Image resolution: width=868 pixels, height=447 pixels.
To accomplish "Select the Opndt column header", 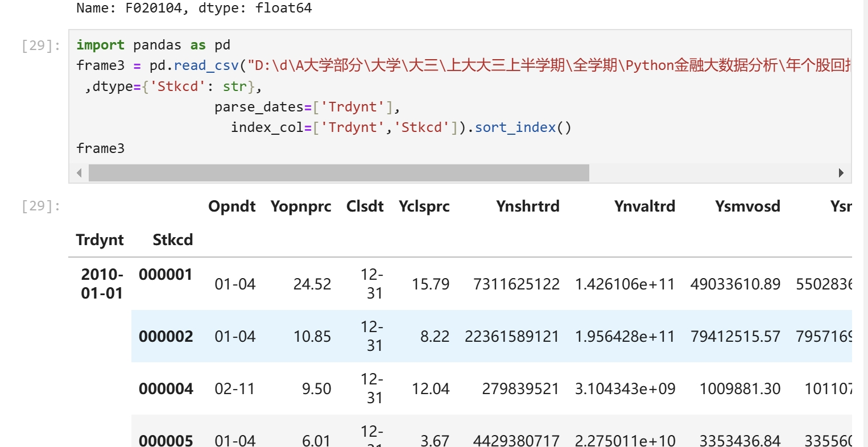I will 232,206.
